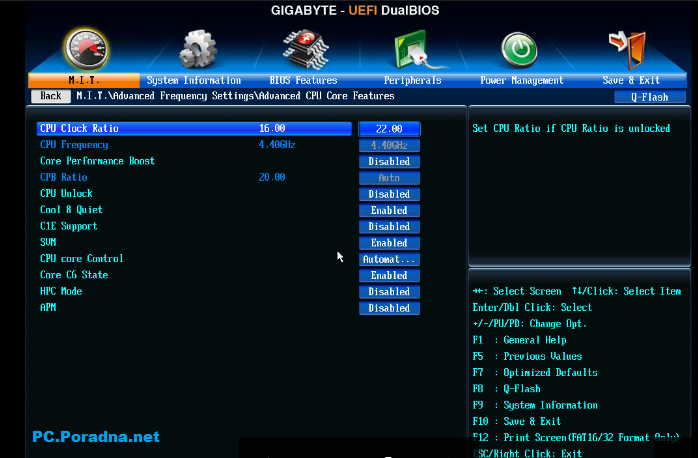Viewport: 698px width, 458px height.
Task: Toggle C1E Support Disabled setting
Action: click(390, 227)
